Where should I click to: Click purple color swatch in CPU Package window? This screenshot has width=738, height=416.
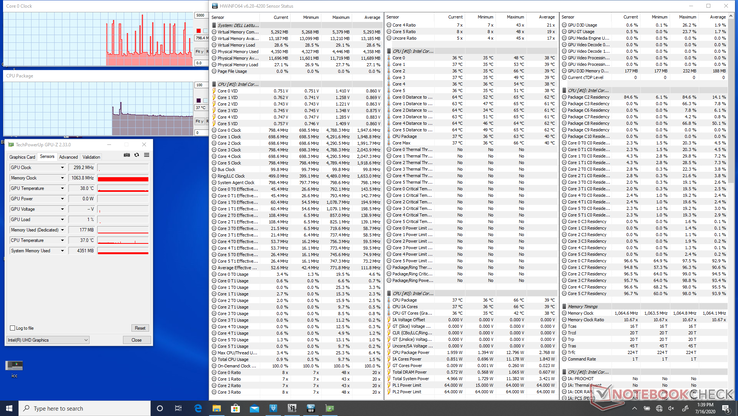click(199, 100)
